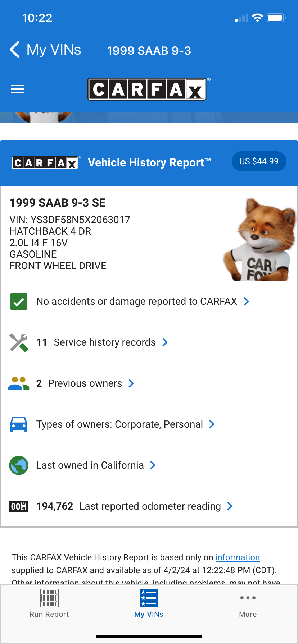Expand Service history records chevron
298x644 pixels.
point(165,342)
